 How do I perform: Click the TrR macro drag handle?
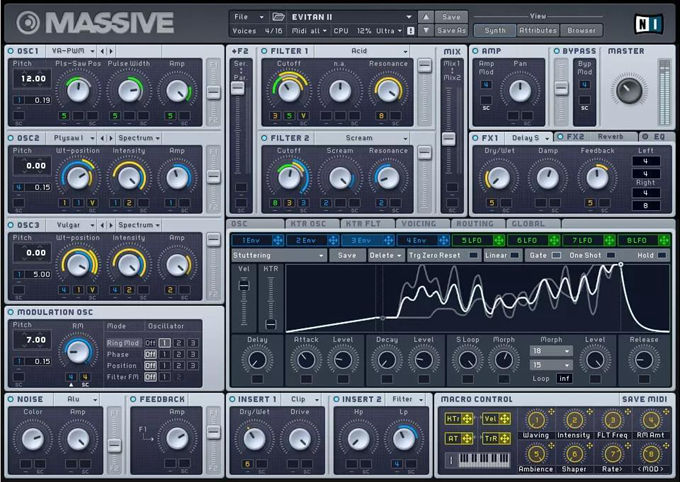(x=505, y=439)
